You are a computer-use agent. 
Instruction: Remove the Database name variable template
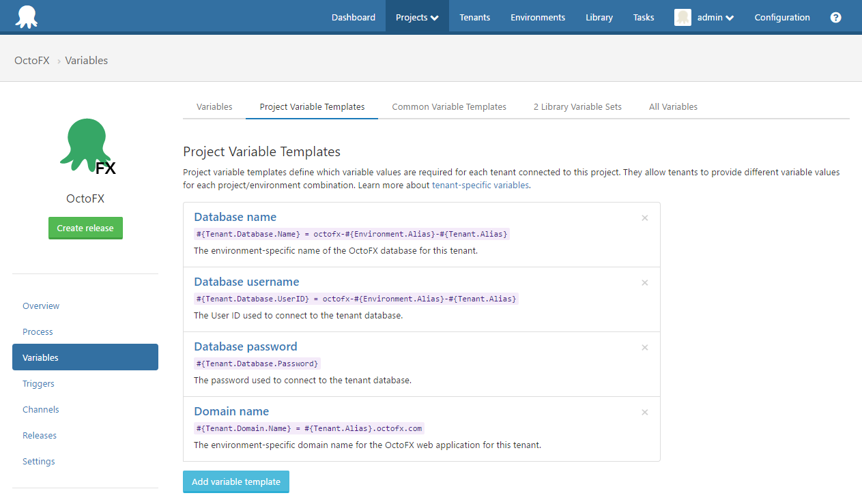644,218
